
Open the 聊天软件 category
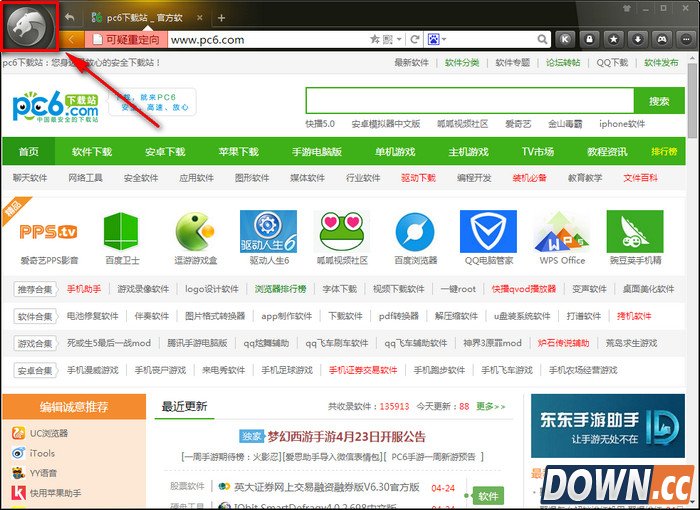click(30, 178)
